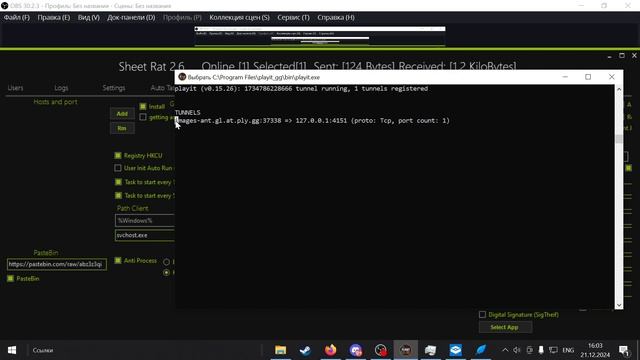640x360 pixels.
Task: Toggle the PasteBin checkbox
Action: (11, 278)
